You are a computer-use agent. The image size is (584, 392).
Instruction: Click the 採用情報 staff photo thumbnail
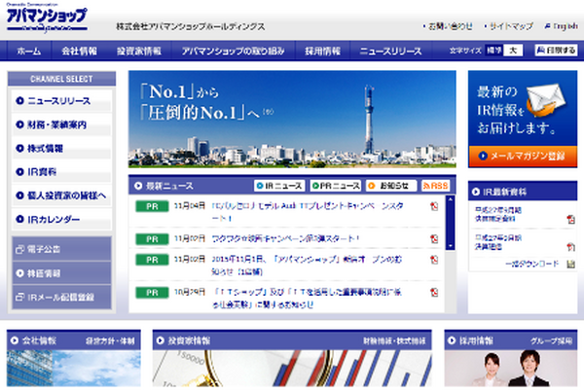pos(511,369)
